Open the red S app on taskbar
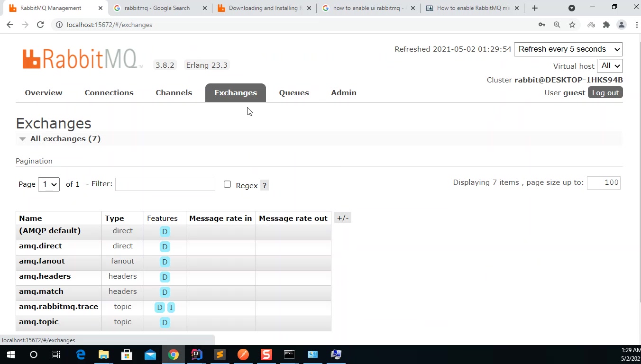This screenshot has height=364, width=641. click(266, 355)
